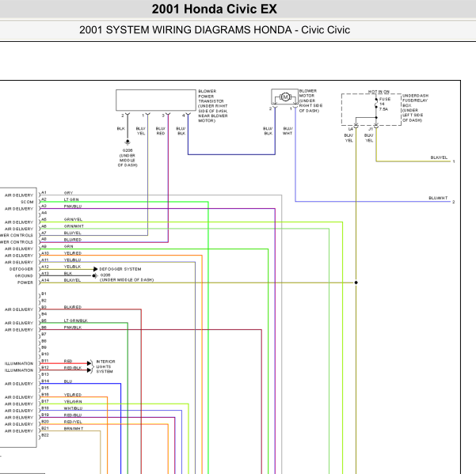Click the 'L4' fuse box terminal label
The image size is (476, 474).
pyautogui.click(x=351, y=129)
